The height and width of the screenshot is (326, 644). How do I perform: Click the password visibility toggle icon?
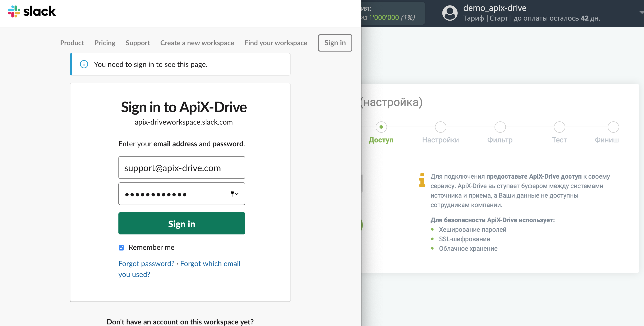pos(234,194)
